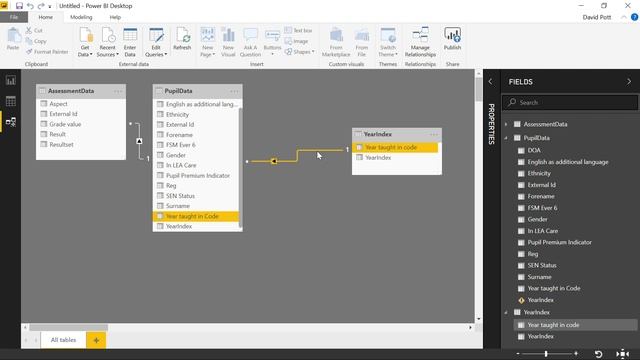Collapse YearIndex in Fields pane
640x360 pixels.
(506, 312)
